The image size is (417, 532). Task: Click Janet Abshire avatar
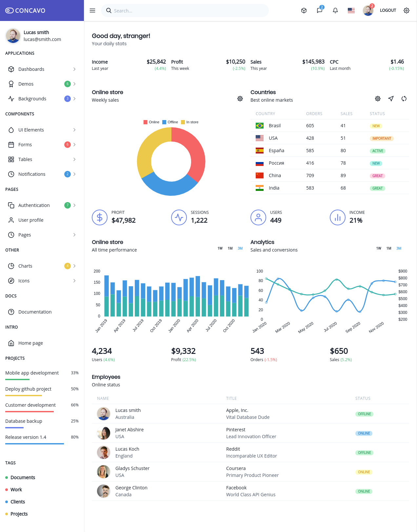[x=104, y=433]
